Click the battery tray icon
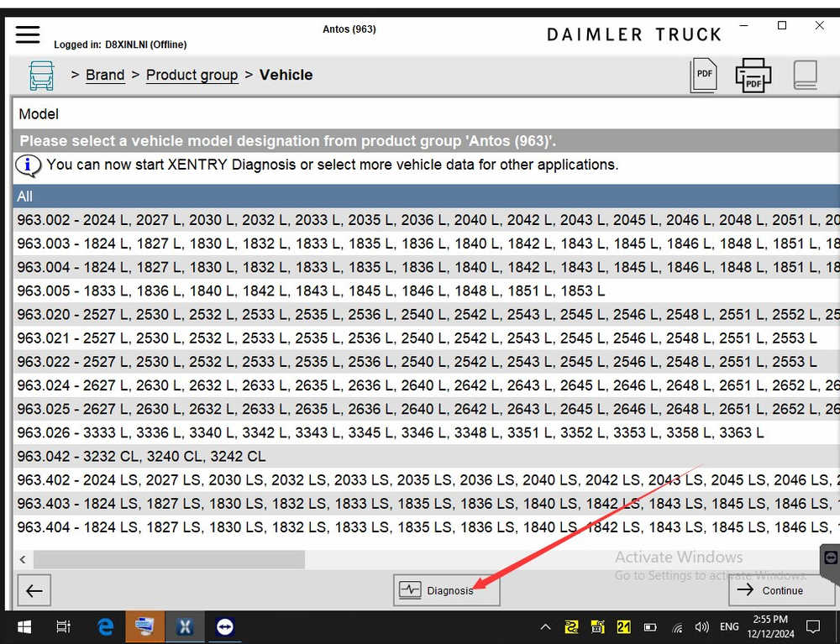This screenshot has width=840, height=644. [650, 627]
